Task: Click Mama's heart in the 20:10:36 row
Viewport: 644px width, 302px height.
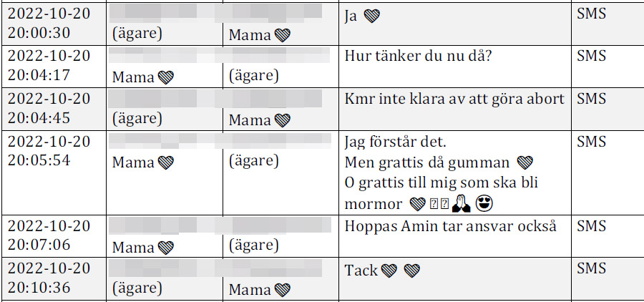Action: coord(283,290)
